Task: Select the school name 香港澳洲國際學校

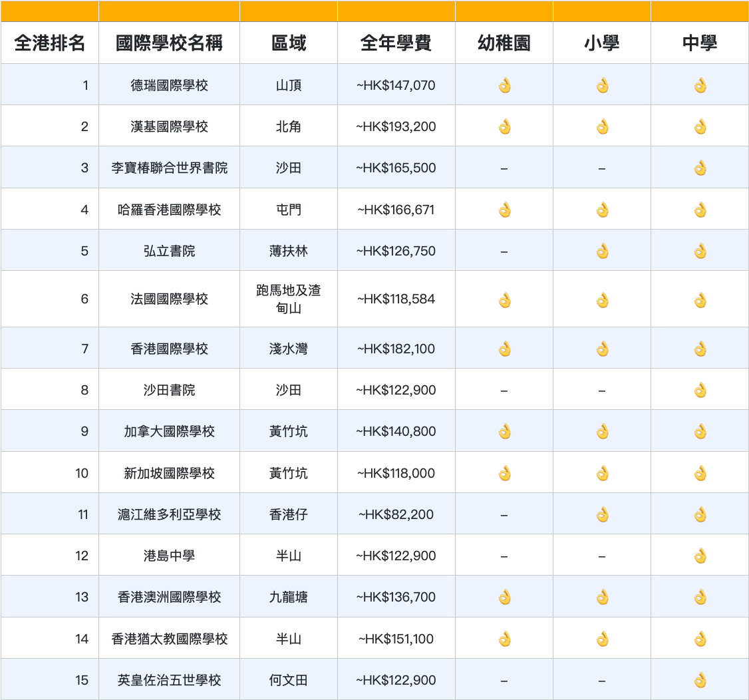Action: (x=169, y=597)
